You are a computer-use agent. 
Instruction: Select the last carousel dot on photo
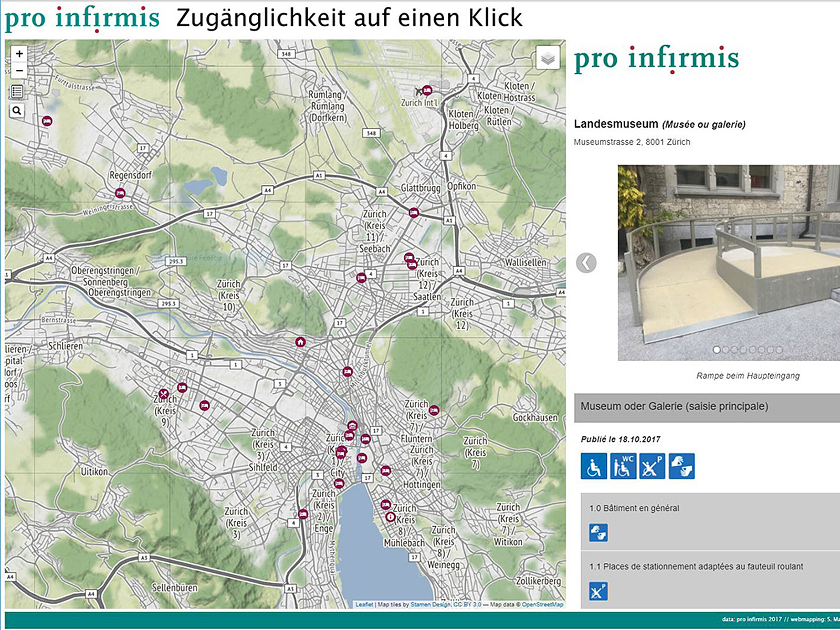tap(779, 350)
